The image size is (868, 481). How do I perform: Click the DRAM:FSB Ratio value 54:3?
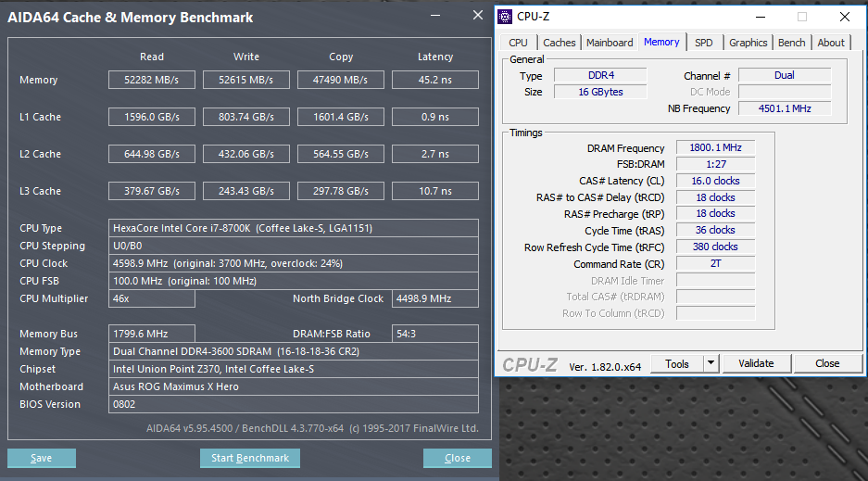(435, 334)
